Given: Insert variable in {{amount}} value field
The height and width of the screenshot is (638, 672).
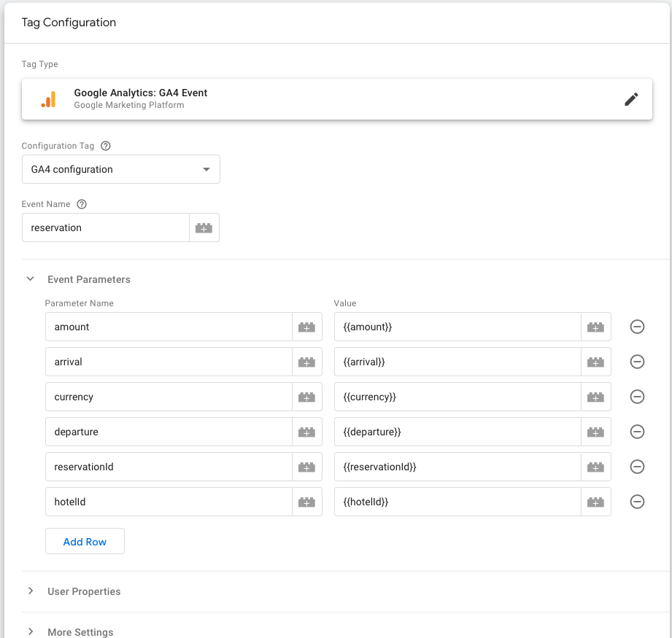Looking at the screenshot, I should (596, 327).
